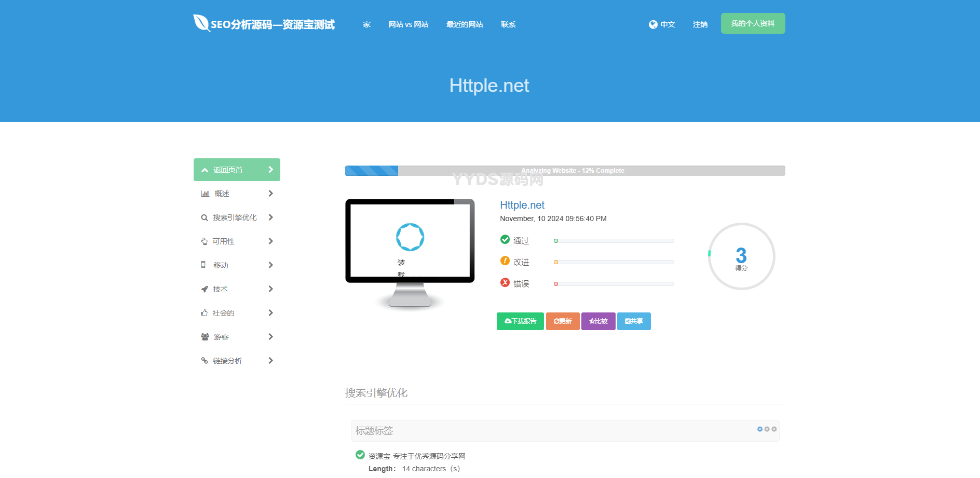
Task: Open the 网站 vs 网站 menu item
Action: click(x=409, y=24)
